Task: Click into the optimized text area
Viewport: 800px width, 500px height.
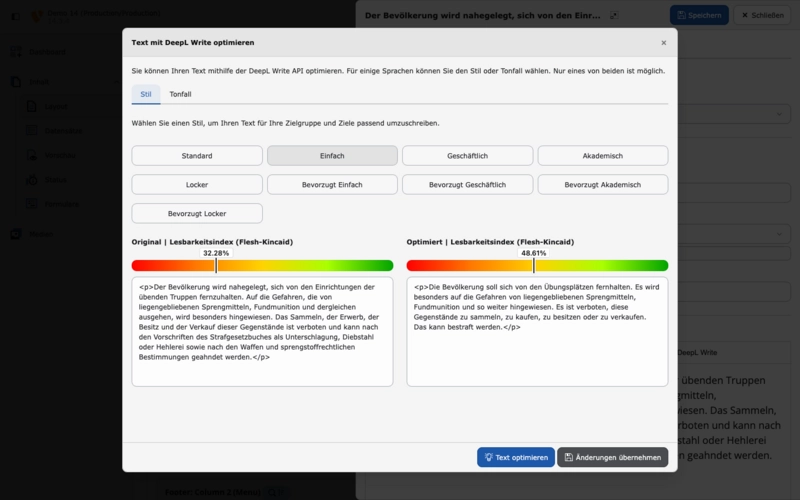Action: point(537,332)
